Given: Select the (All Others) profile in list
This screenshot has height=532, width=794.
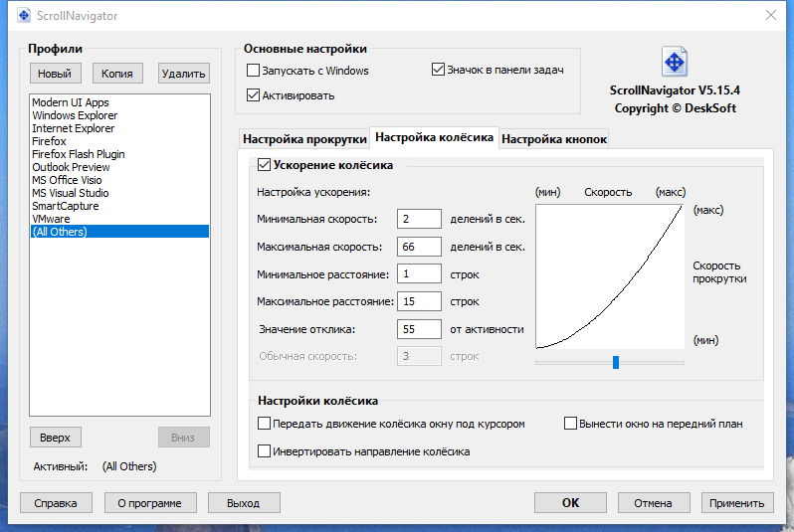Looking at the screenshot, I should pos(119,232).
